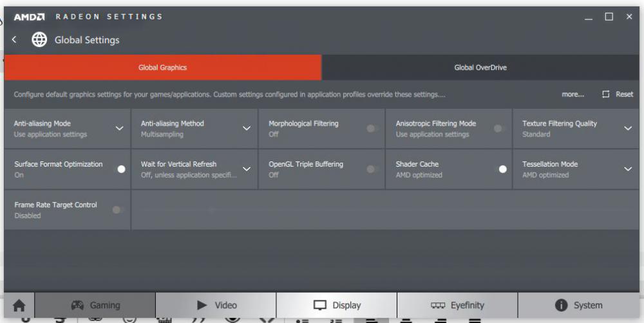The height and width of the screenshot is (323, 644).
Task: Open the Home icon in bottom bar
Action: 19,305
